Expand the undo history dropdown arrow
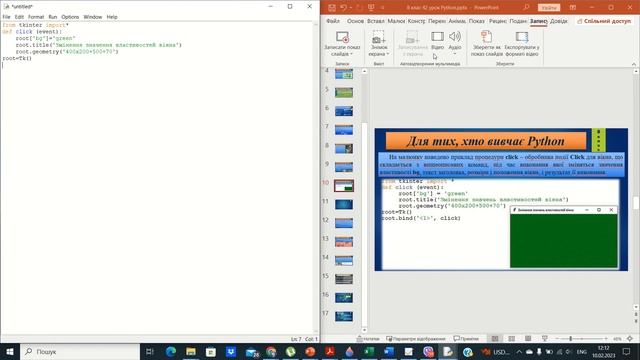 click(351, 7)
